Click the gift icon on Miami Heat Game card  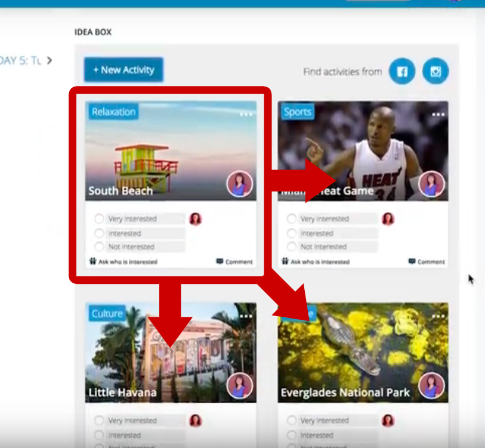click(x=285, y=261)
